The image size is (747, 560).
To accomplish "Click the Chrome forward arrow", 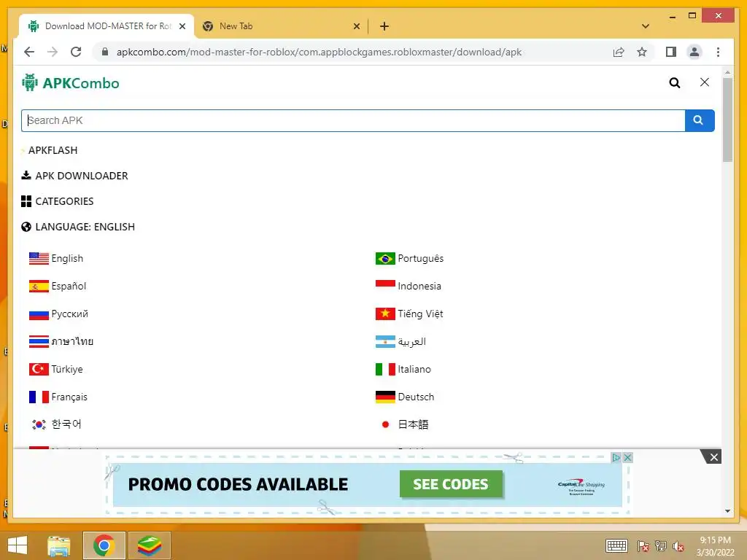I will pos(53,52).
